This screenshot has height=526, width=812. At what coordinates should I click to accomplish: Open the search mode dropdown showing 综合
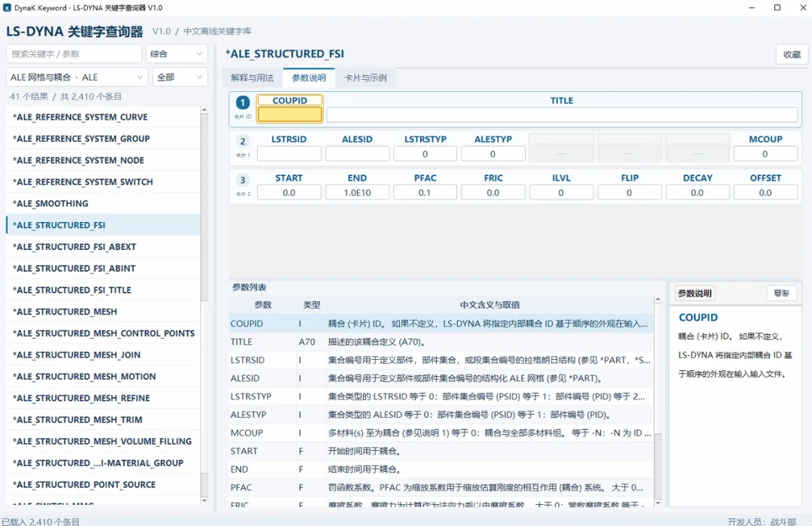point(177,54)
